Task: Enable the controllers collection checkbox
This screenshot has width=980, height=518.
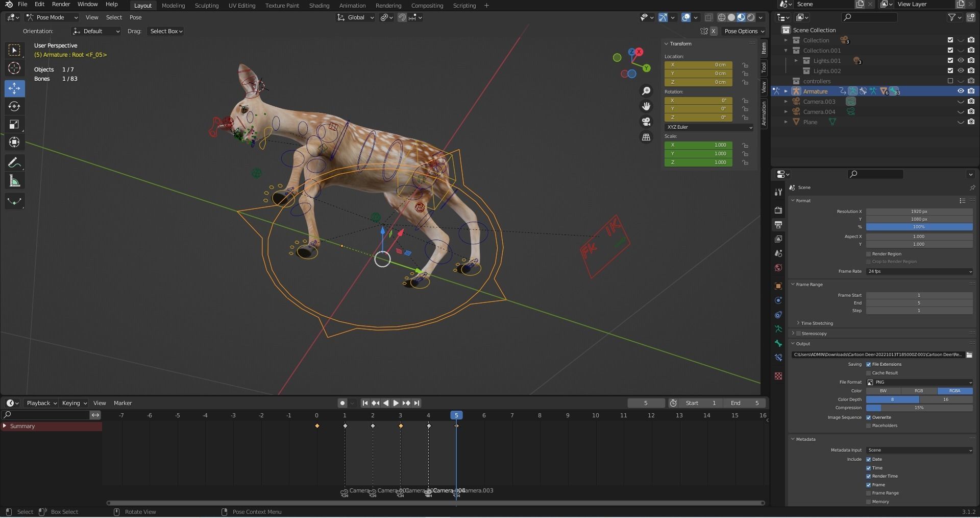Action: coord(950,81)
